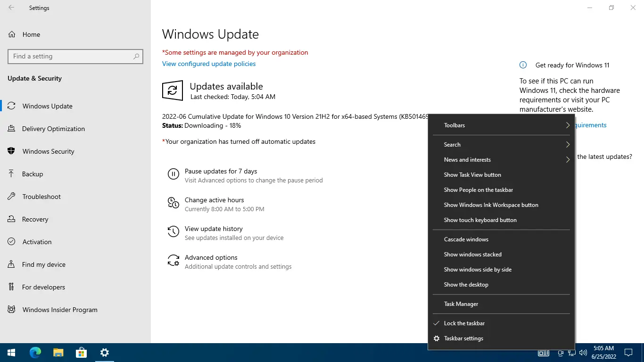Click the 2022-06 Cumulative Update entry
Viewport: 644px width, 362px height.
coord(295,116)
